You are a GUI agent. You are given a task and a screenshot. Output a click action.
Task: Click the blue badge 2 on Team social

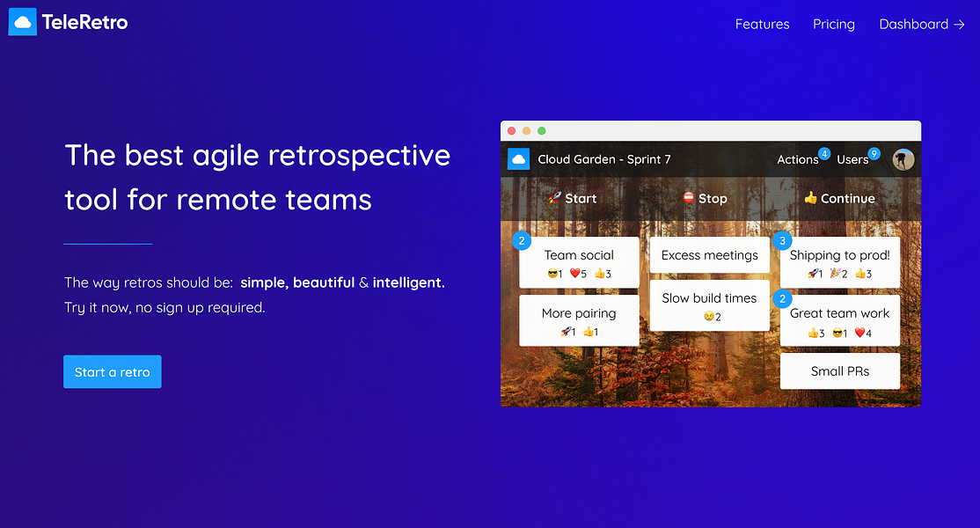[522, 240]
